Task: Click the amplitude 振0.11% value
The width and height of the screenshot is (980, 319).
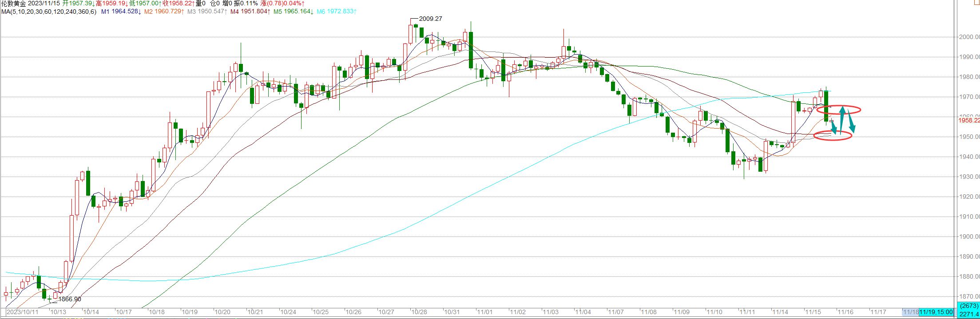Action: (x=246, y=4)
